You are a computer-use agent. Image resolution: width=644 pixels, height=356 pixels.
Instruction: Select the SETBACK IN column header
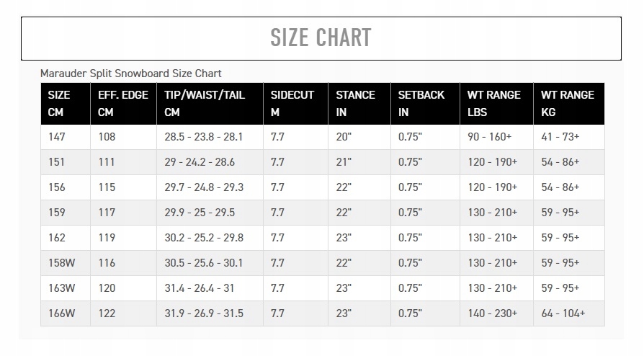(x=421, y=103)
